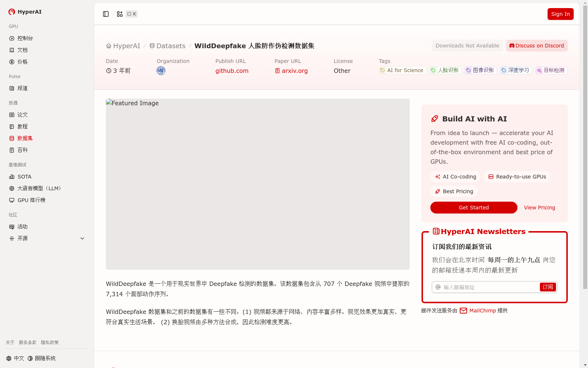
Task: Click the Get Started button
Action: 474,208
